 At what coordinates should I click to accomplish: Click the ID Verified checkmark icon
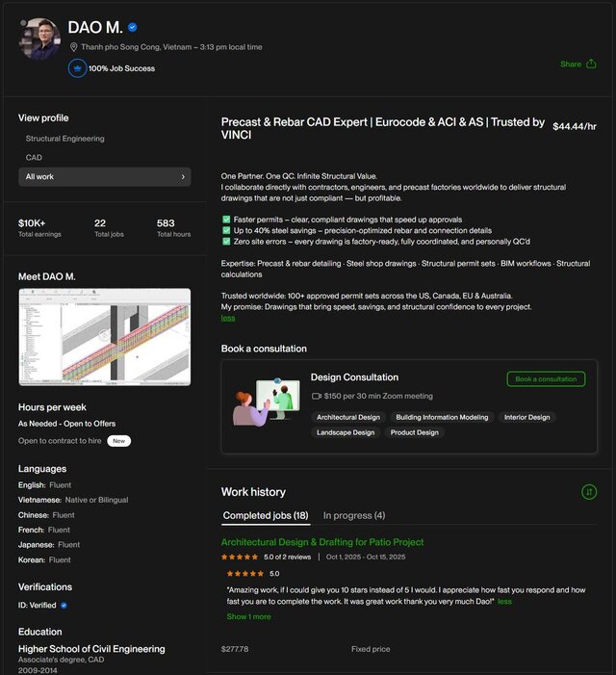64,606
